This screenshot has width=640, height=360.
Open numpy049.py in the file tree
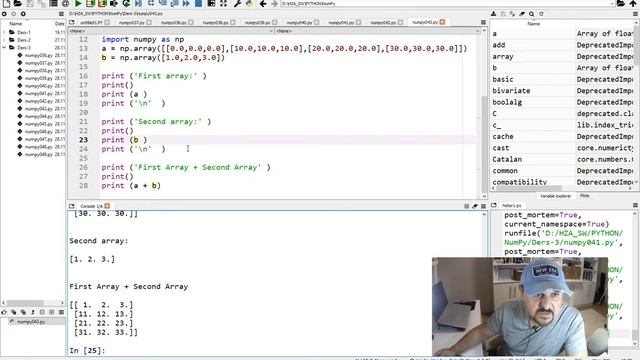pos(39,155)
